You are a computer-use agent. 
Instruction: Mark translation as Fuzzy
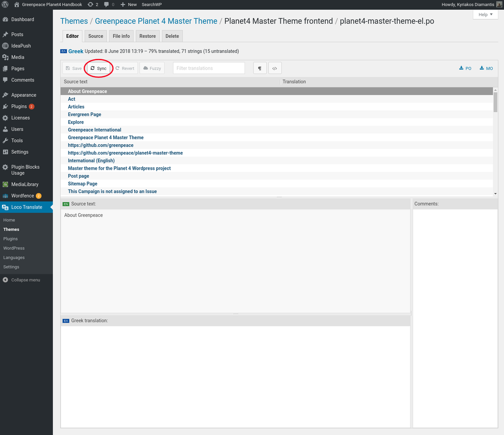[152, 68]
